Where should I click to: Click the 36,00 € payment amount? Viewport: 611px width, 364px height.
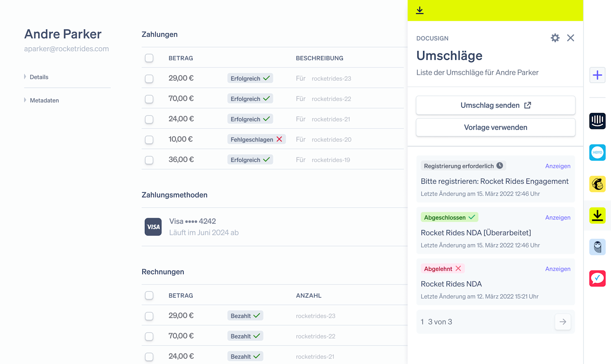click(x=181, y=160)
